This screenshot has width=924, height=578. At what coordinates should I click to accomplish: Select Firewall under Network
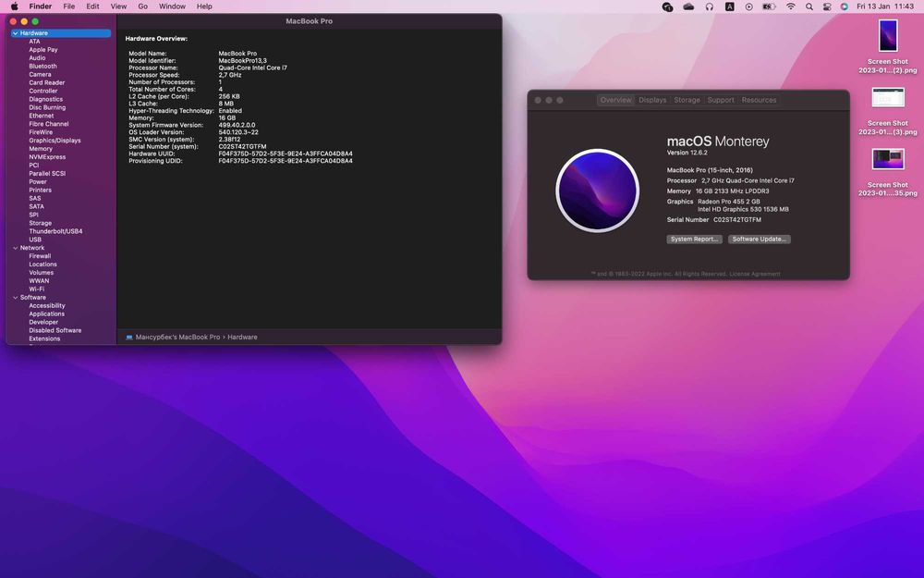pos(40,256)
